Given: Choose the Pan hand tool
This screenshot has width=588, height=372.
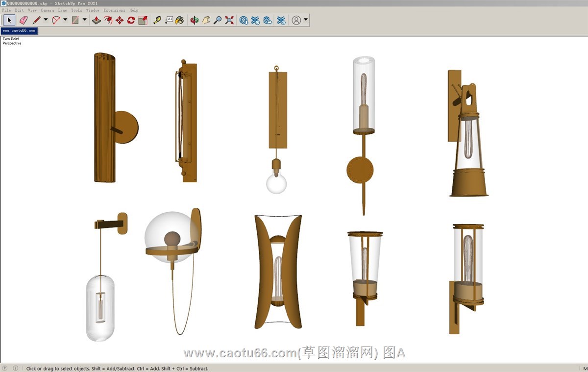Looking at the screenshot, I should click(x=206, y=20).
